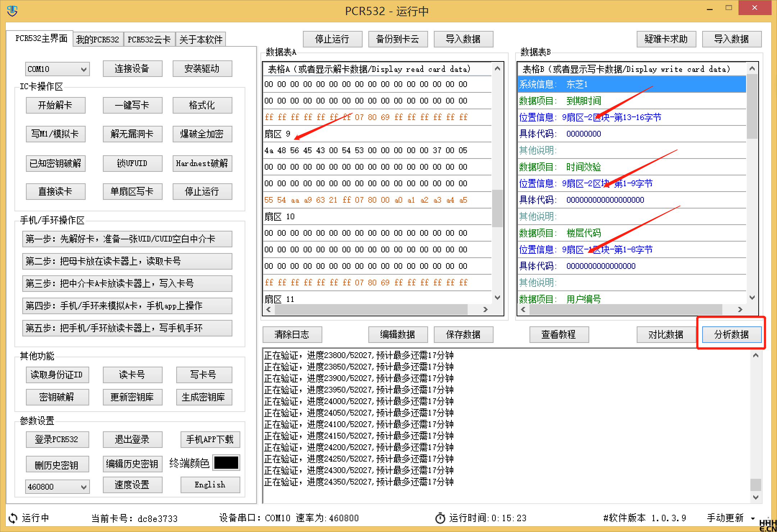This screenshot has height=532, width=777.
Task: Click the 手机APP下载 button
Action: tap(210, 439)
